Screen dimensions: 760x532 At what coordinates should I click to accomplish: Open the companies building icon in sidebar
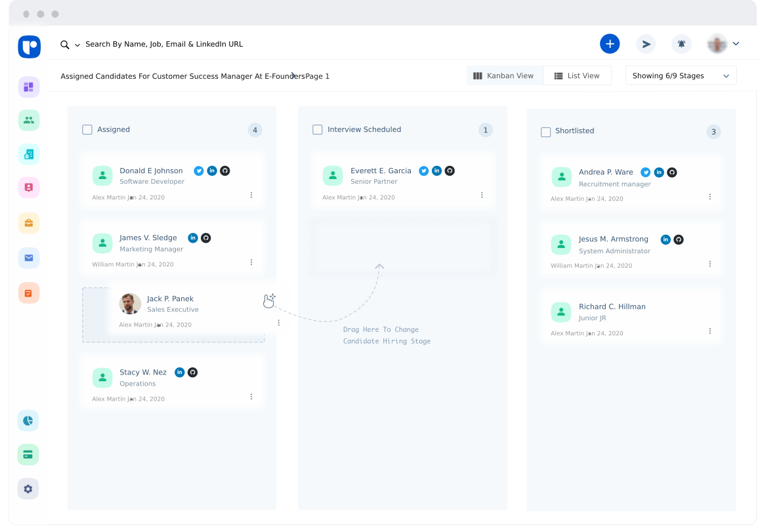click(x=29, y=155)
